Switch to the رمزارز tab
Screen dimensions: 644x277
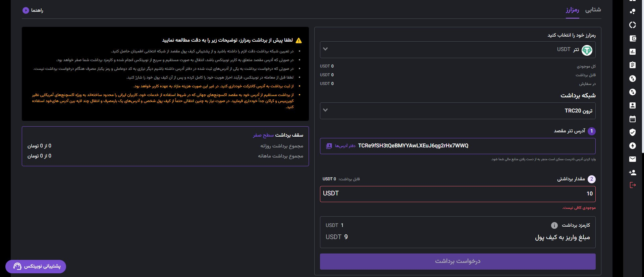tap(573, 10)
